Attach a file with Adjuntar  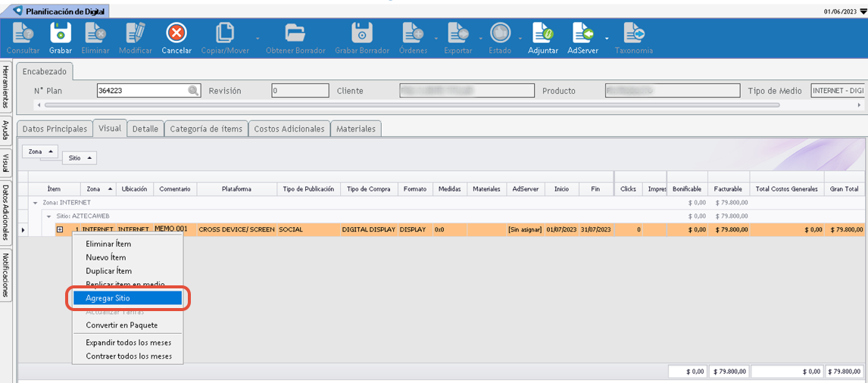point(542,34)
